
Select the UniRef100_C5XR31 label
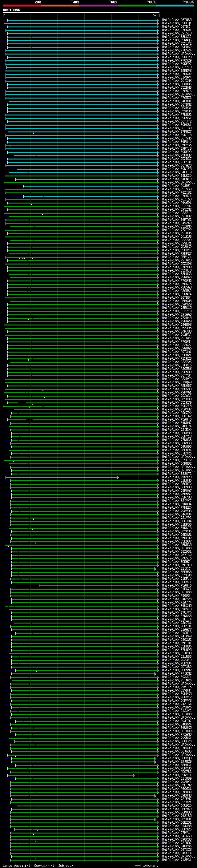[177, 108]
